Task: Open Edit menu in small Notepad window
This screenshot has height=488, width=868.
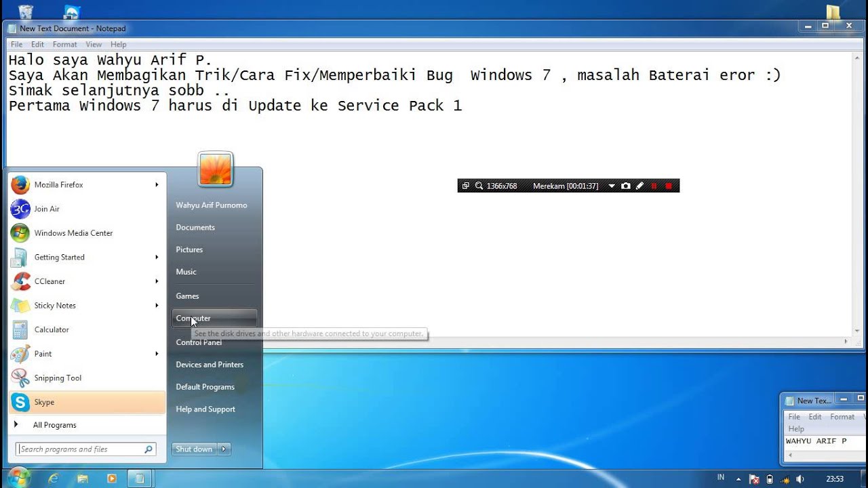Action: 815,417
